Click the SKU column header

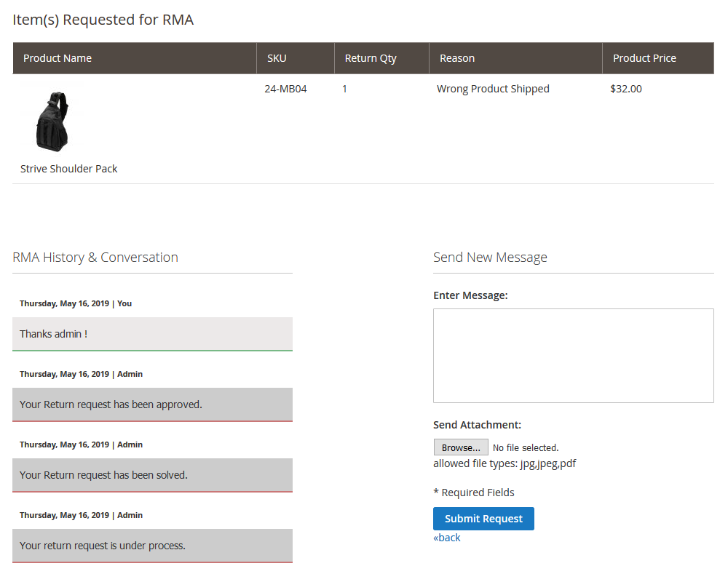pyautogui.click(x=277, y=58)
